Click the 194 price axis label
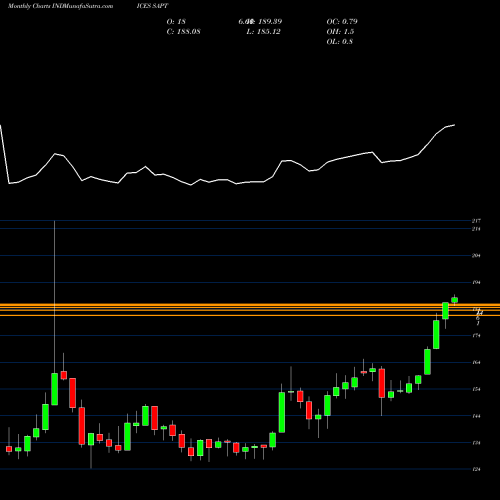Screen dimensions: 500x500 [x=476, y=283]
